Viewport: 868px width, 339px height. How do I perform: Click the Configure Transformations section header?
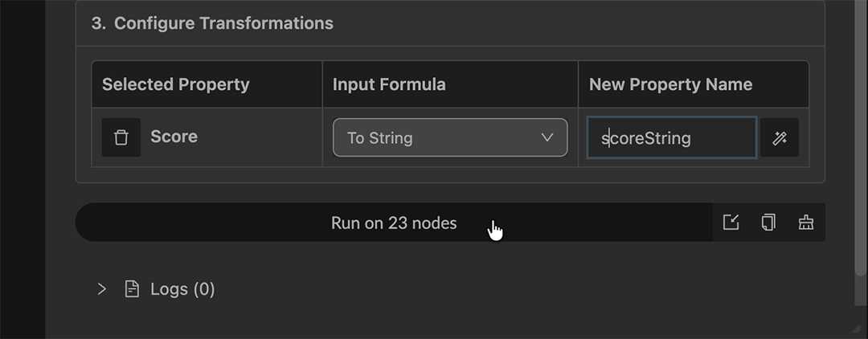coord(223,23)
